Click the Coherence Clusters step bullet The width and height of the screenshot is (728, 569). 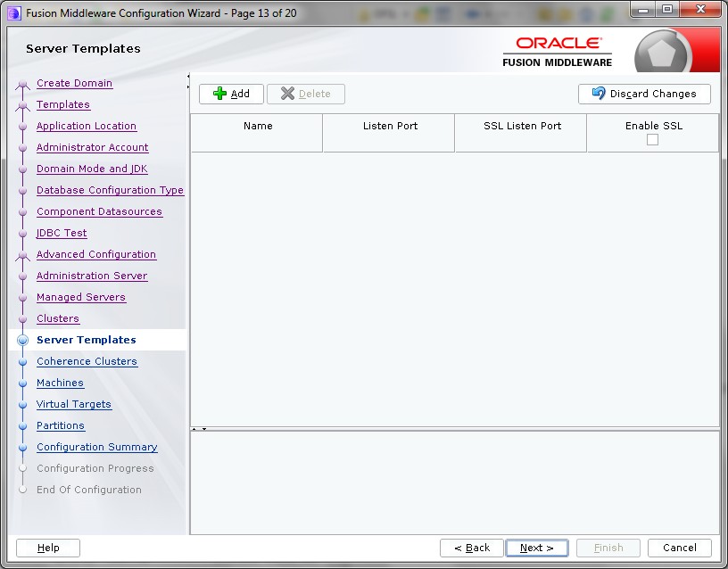(23, 361)
